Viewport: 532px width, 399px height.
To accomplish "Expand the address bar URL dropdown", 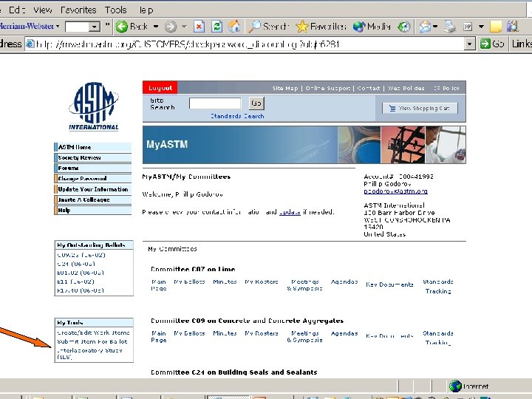I will coord(470,44).
